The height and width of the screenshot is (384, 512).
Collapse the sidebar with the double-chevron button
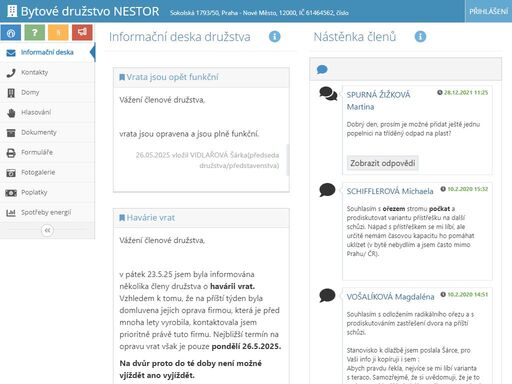click(47, 230)
